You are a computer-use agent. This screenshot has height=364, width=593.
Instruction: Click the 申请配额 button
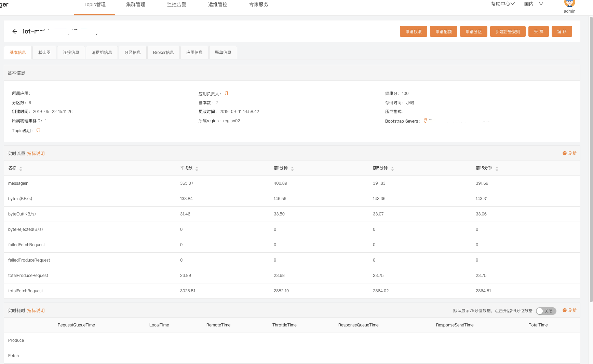tap(444, 31)
